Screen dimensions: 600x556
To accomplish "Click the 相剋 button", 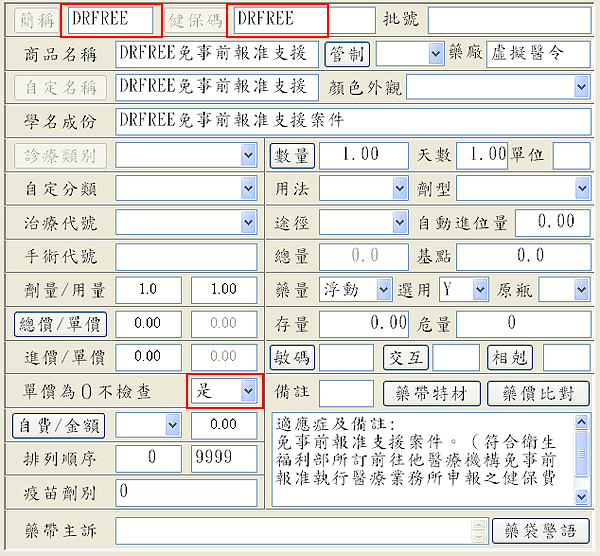I will (511, 357).
